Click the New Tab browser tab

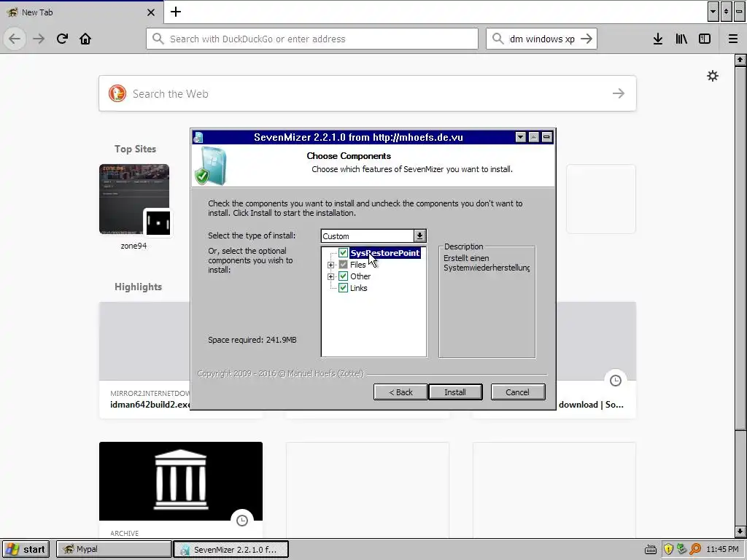tap(81, 12)
